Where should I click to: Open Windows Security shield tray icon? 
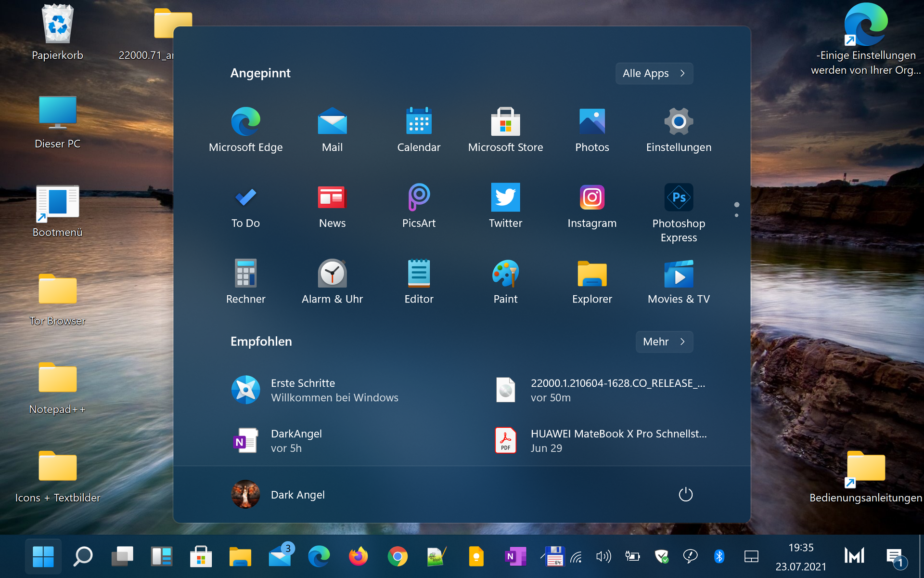662,557
